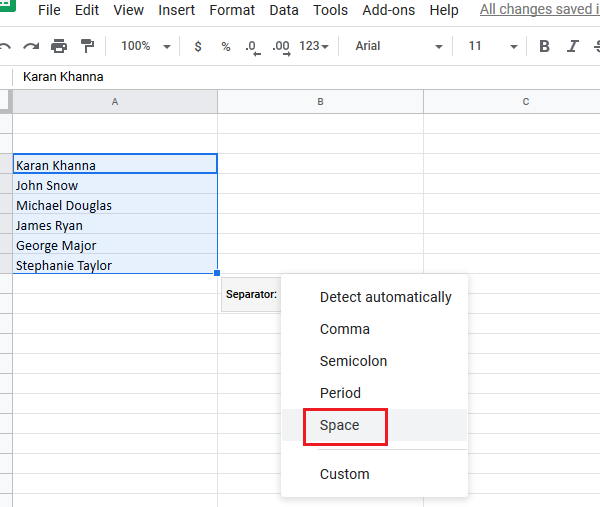600x507 pixels.
Task: Select the paint format tool
Action: [87, 46]
